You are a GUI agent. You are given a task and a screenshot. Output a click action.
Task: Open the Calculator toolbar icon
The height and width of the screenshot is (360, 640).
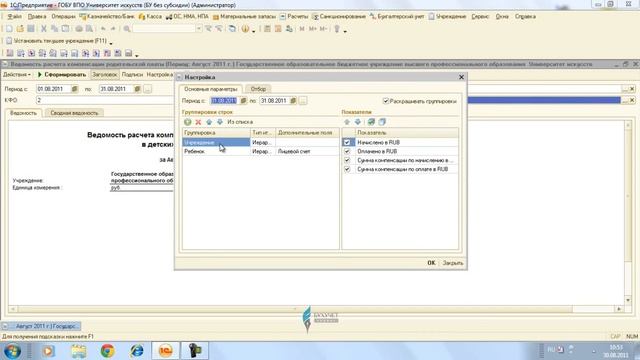[267, 29]
